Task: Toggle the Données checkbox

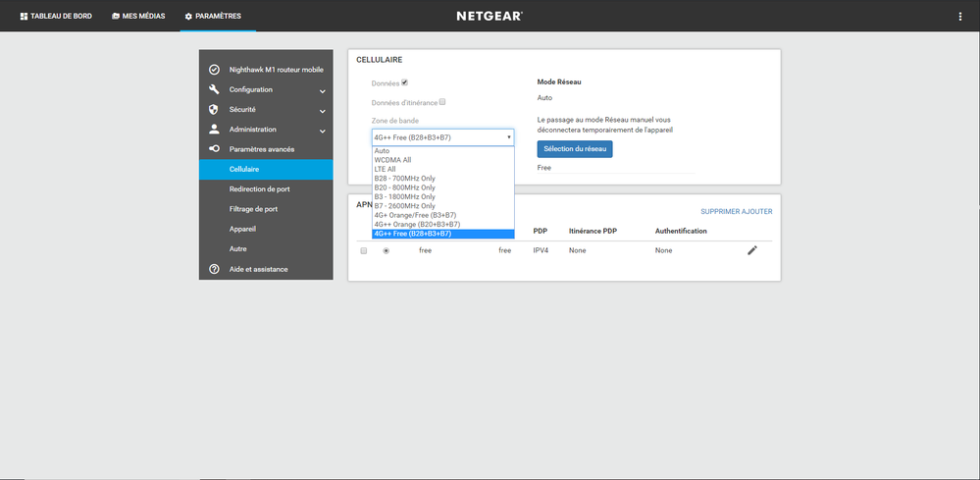Action: 404,83
